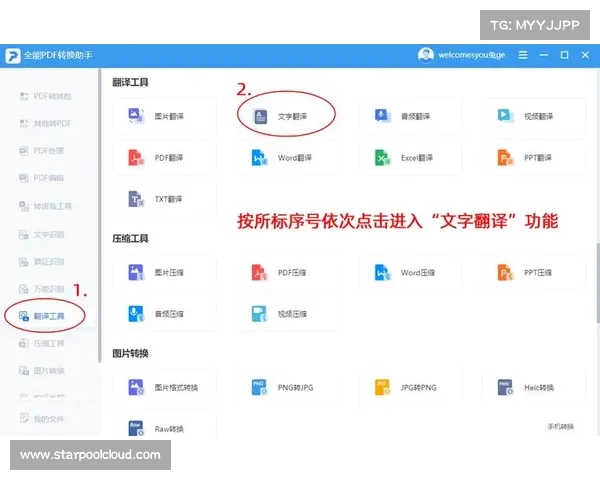The width and height of the screenshot is (600, 480).
Task: Open 转语音工具 in the sidebar
Action: (45, 206)
